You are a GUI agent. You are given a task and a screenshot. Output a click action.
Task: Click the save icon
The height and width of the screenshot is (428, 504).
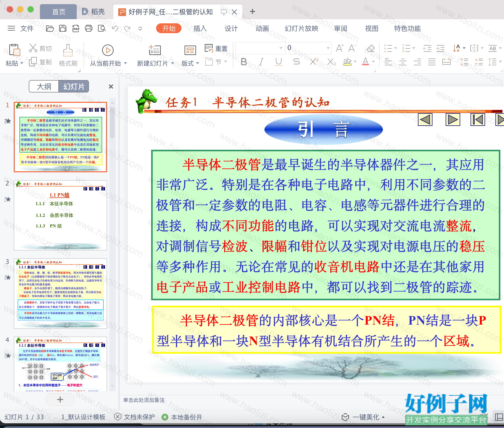click(x=63, y=28)
